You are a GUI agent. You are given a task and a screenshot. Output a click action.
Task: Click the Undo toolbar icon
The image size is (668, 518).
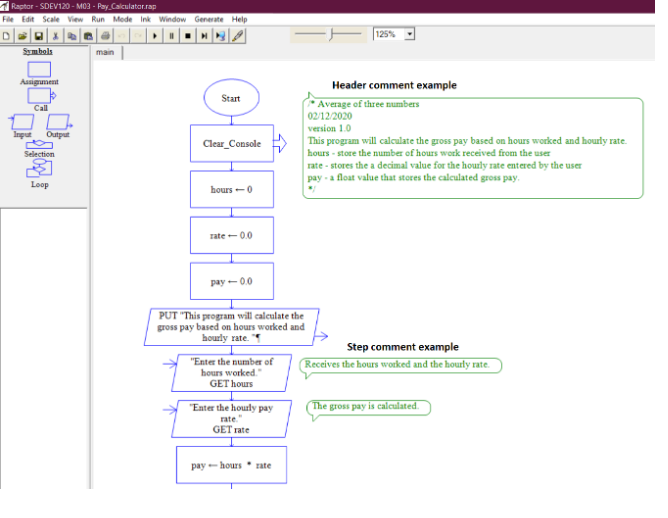121,36
